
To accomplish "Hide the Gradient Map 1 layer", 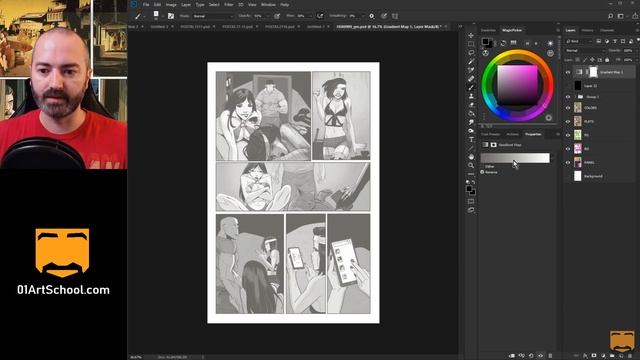I will [568, 72].
